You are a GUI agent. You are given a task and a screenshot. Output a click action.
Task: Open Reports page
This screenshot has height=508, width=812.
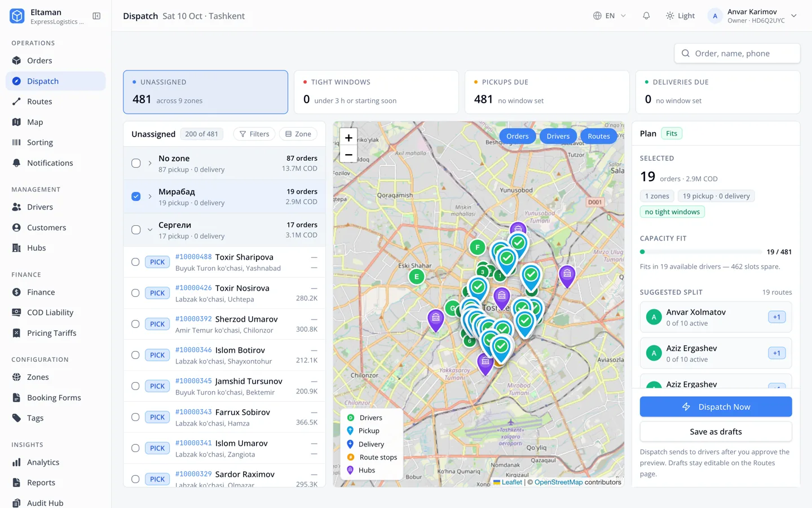(56, 483)
